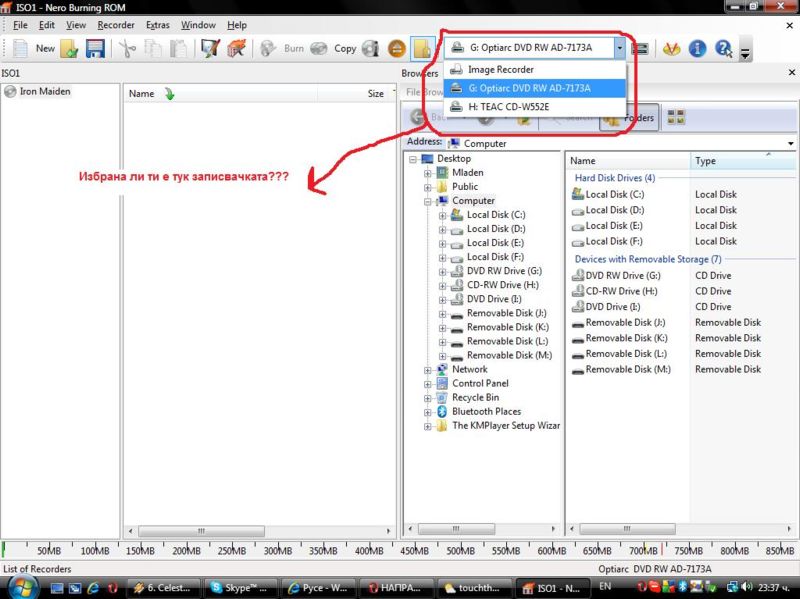Select Removable Disk (K:) in tree

(508, 327)
